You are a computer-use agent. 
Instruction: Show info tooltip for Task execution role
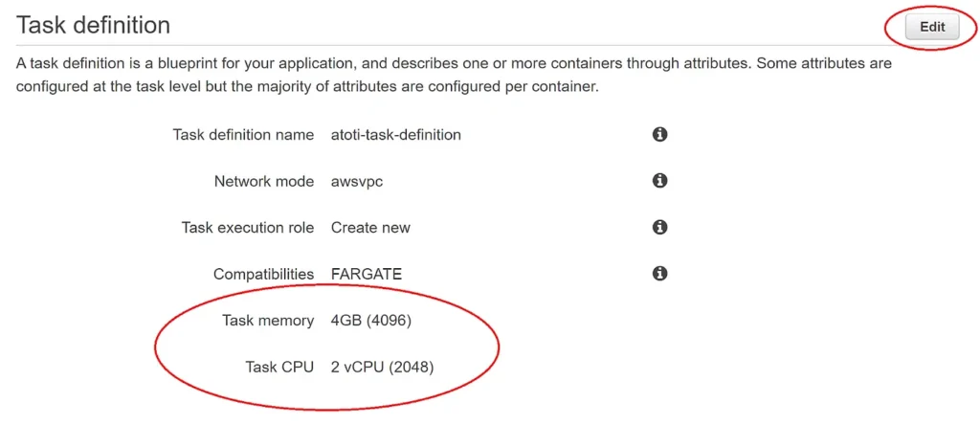pos(659,227)
